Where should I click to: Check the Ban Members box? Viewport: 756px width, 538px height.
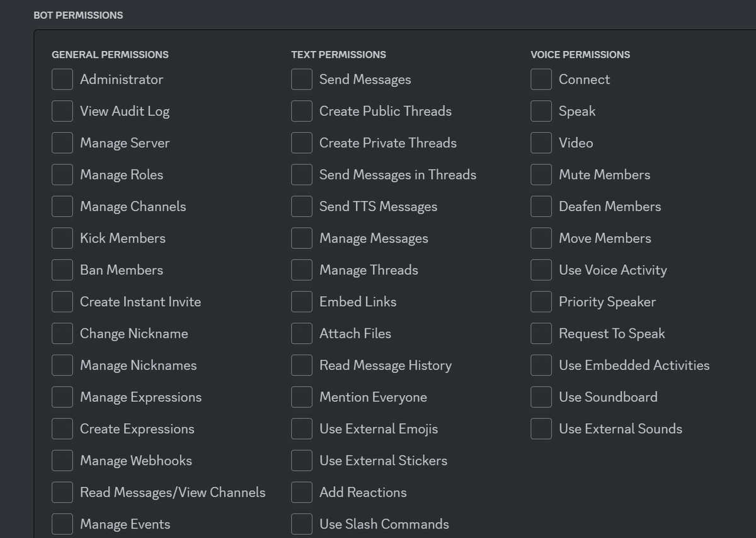pos(62,270)
